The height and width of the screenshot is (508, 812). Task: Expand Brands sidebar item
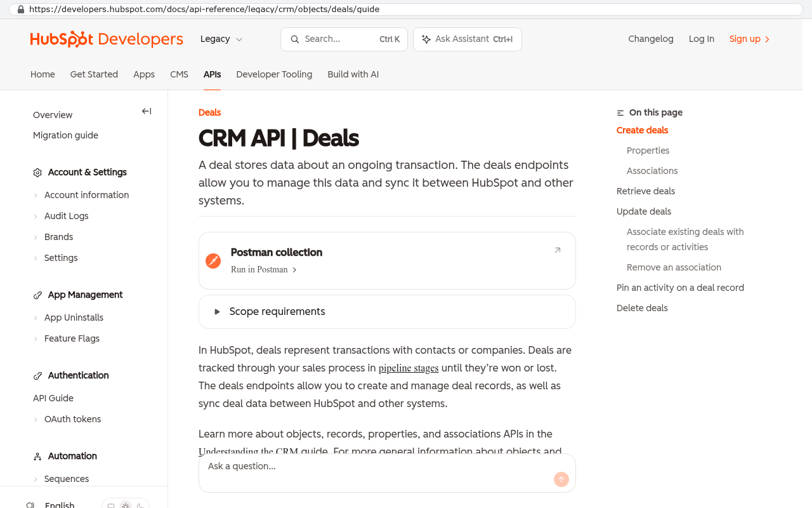tap(53, 237)
